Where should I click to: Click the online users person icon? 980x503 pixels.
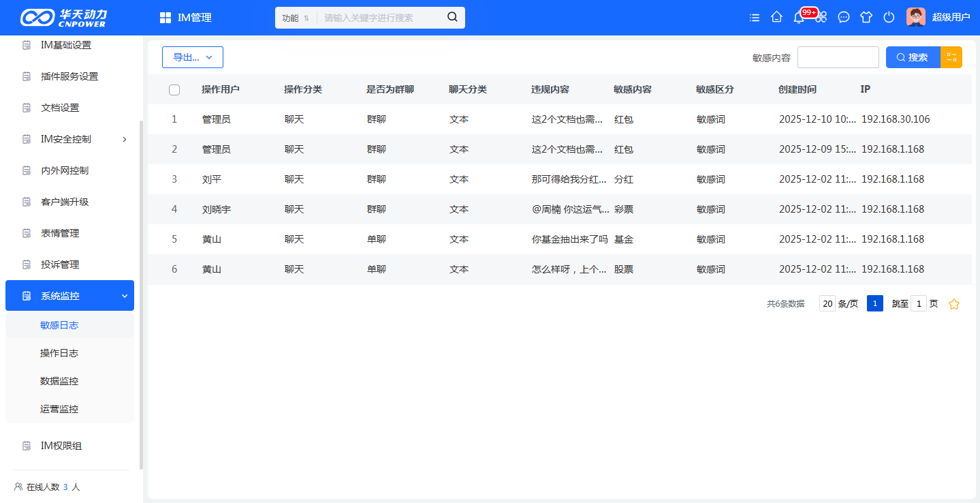click(18, 487)
